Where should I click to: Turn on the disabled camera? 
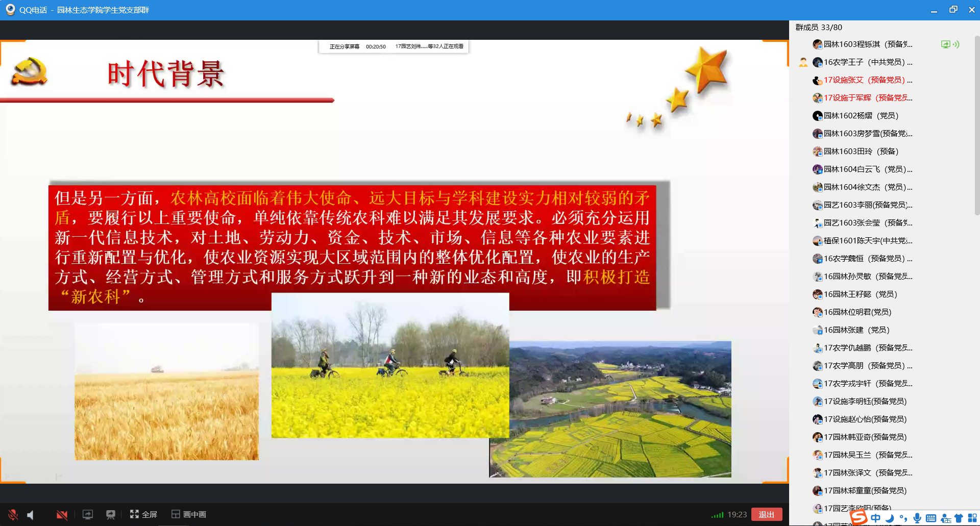coord(62,515)
